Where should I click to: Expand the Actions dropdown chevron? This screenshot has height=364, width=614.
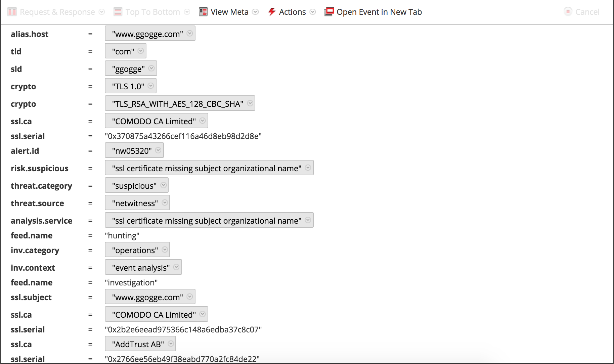(313, 12)
